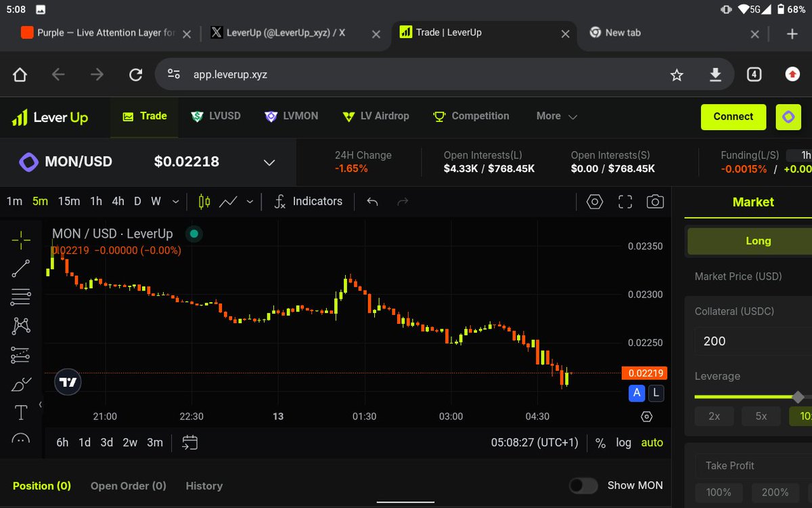Expand the MON/USD pair selector chevron

pyautogui.click(x=269, y=163)
